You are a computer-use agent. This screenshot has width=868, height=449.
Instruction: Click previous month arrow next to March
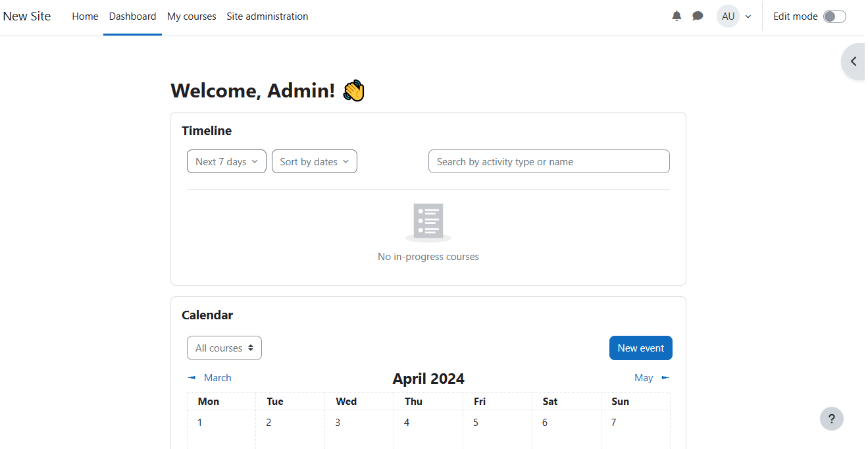click(192, 378)
